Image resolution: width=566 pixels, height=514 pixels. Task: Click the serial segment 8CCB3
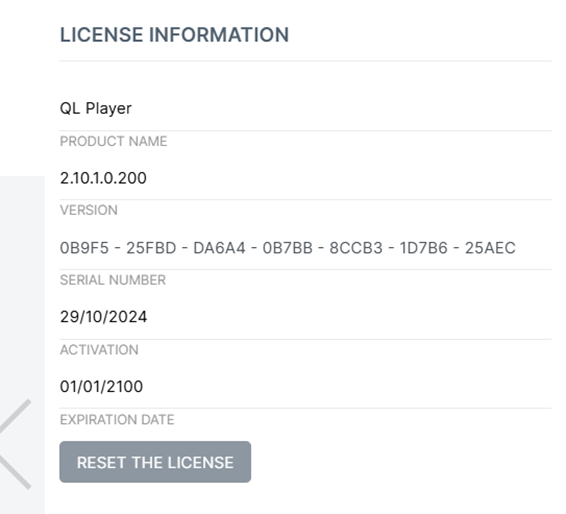[356, 248]
